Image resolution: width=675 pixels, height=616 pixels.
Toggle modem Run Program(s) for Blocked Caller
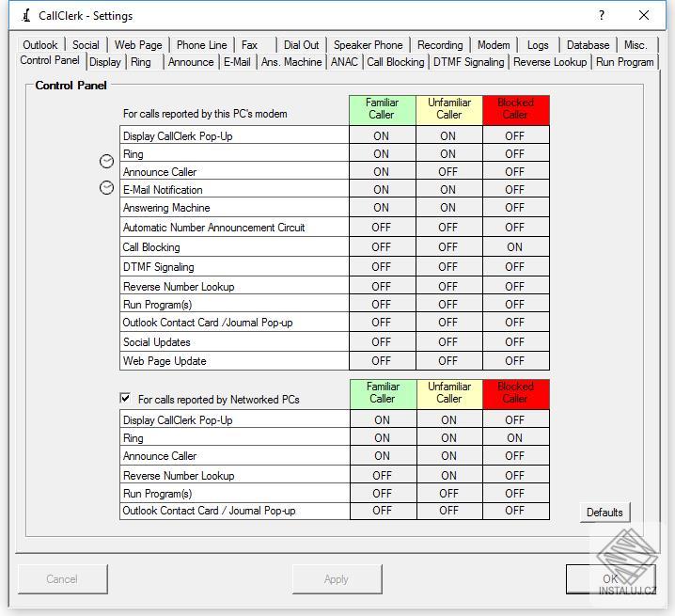(x=515, y=305)
